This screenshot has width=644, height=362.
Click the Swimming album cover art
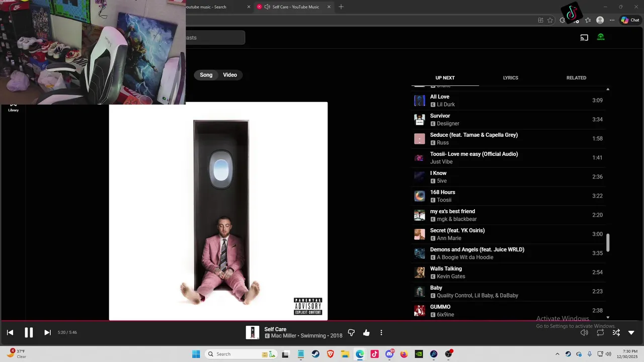(x=218, y=211)
